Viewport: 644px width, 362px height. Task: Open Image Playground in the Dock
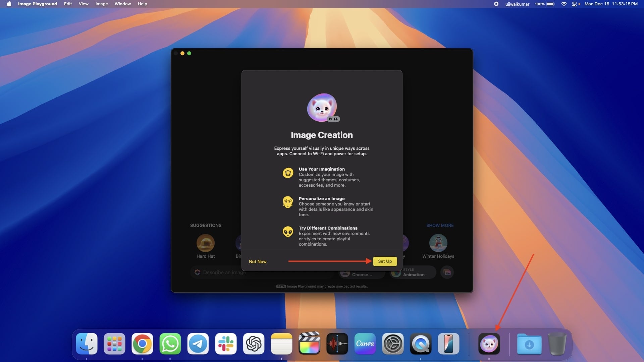pyautogui.click(x=489, y=344)
